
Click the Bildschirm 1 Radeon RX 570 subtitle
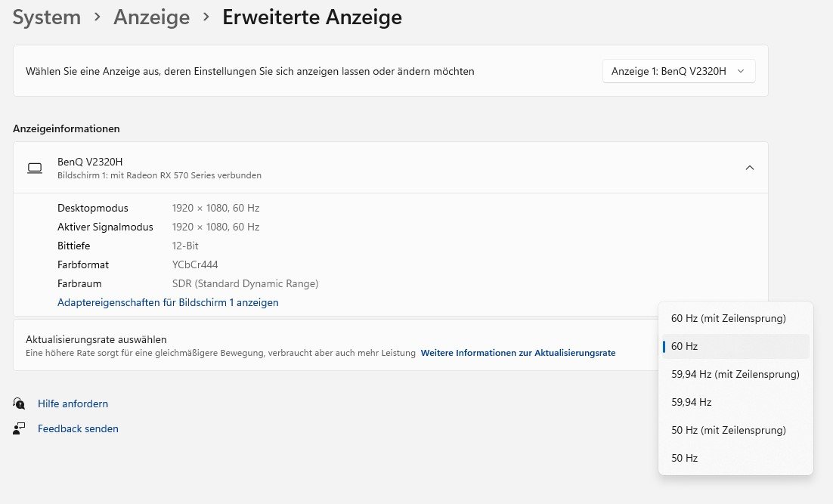159,175
